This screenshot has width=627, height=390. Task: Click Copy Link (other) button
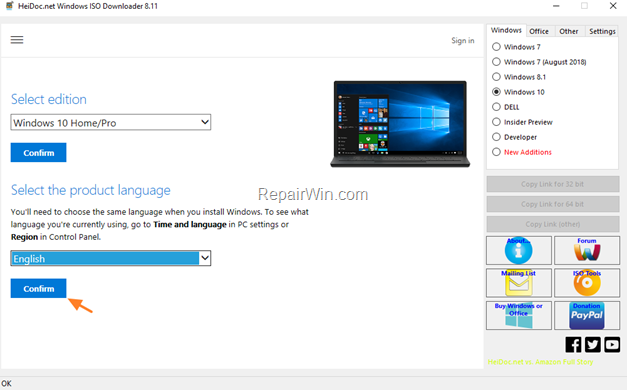(553, 224)
